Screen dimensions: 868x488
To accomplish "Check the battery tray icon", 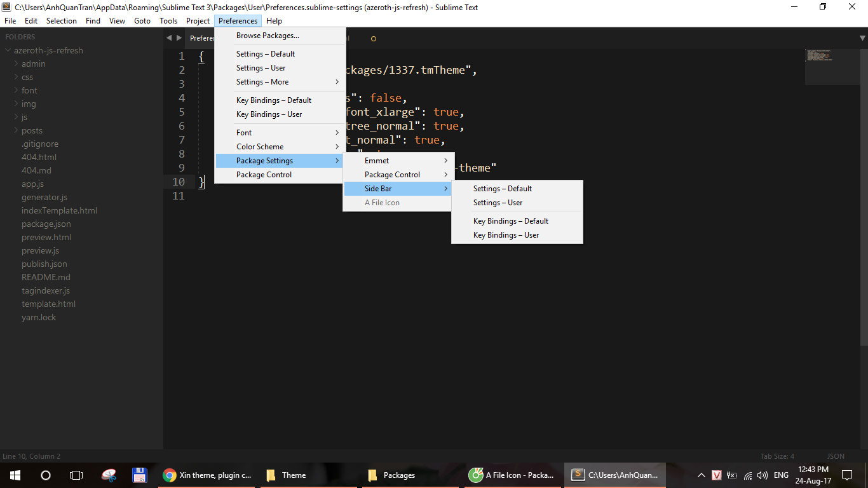I will coord(732,475).
